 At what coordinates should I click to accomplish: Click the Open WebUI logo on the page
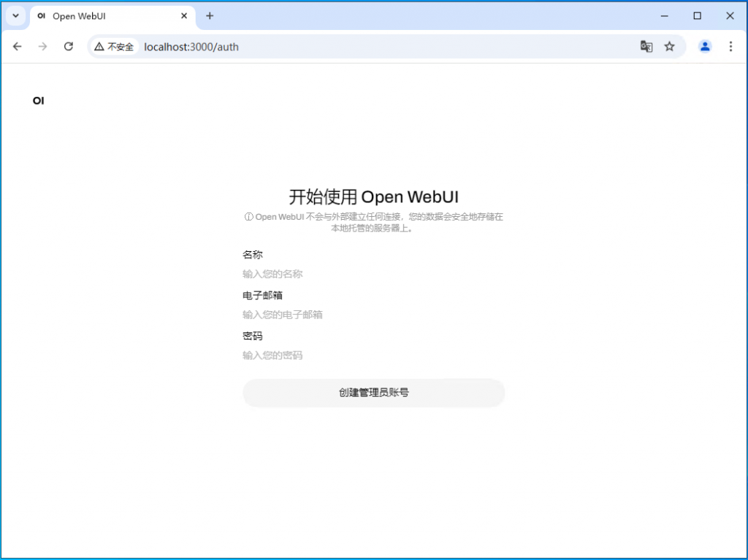pyautogui.click(x=38, y=101)
